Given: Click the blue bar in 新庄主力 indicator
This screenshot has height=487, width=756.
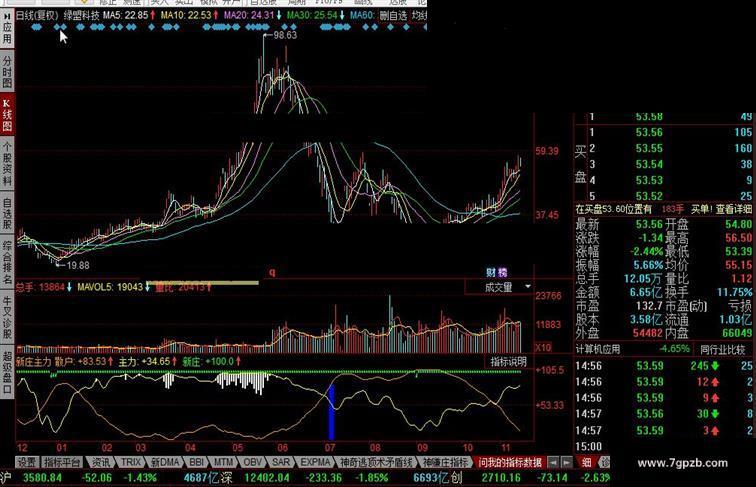Looking at the screenshot, I should point(331,412).
